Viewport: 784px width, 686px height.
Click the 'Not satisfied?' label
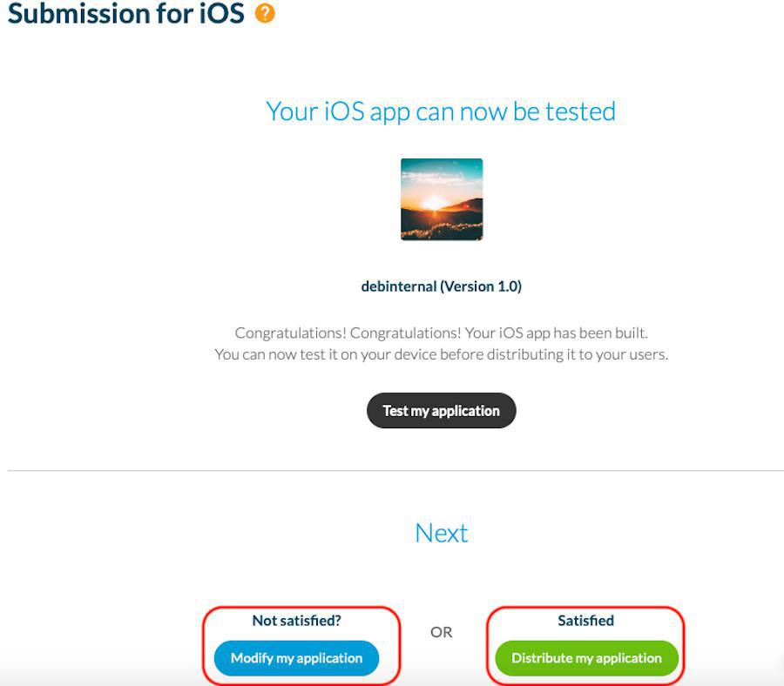296,621
